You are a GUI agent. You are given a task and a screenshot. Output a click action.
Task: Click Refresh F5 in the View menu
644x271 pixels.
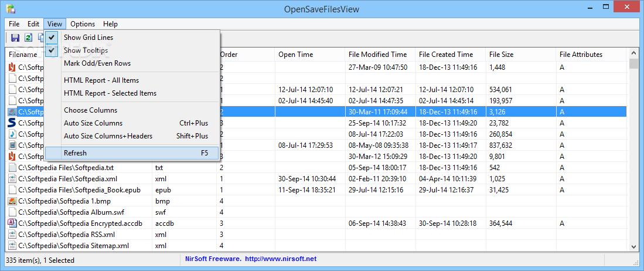point(132,153)
